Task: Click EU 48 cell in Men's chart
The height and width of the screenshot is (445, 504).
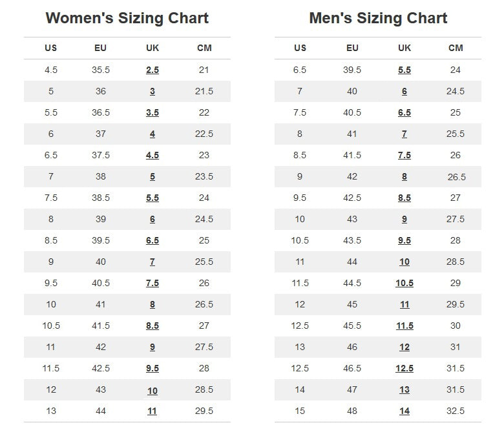Action: (x=352, y=411)
